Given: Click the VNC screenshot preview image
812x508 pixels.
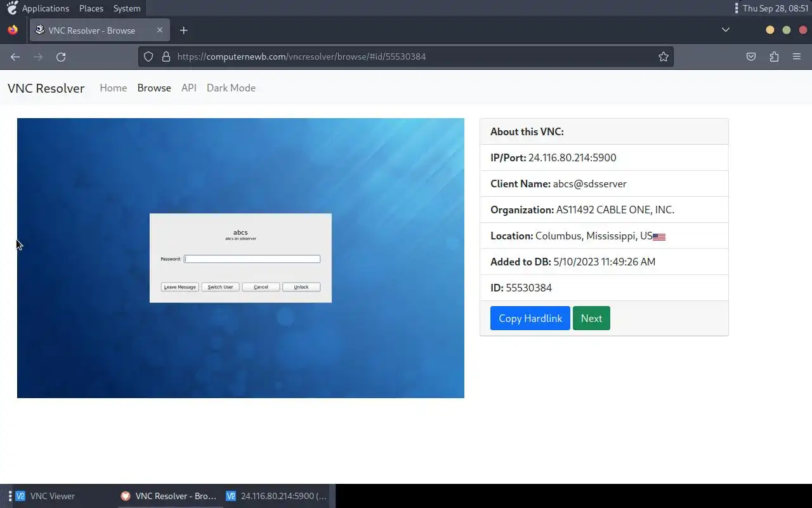Looking at the screenshot, I should coord(240,258).
